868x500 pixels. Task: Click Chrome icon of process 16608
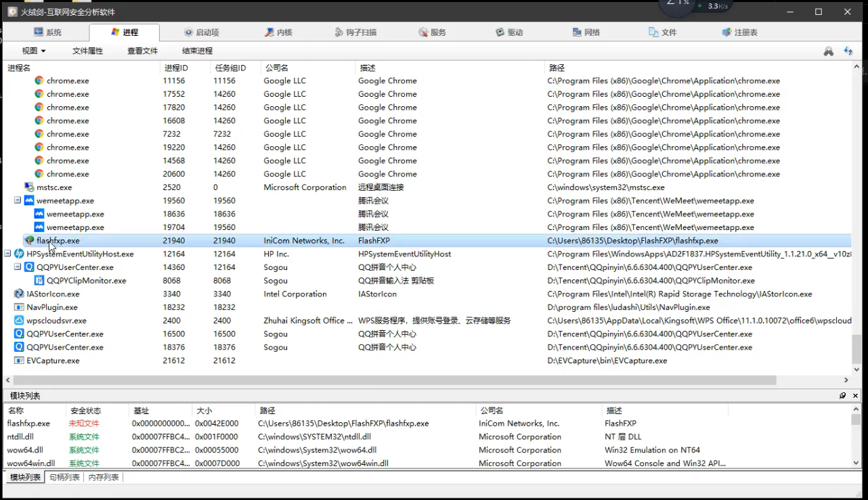coord(39,120)
